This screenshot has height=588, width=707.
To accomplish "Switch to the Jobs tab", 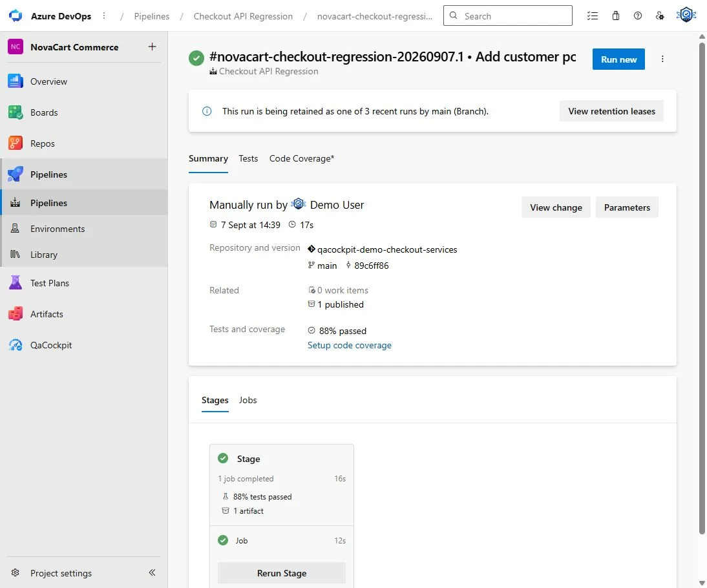I will pyautogui.click(x=248, y=401).
